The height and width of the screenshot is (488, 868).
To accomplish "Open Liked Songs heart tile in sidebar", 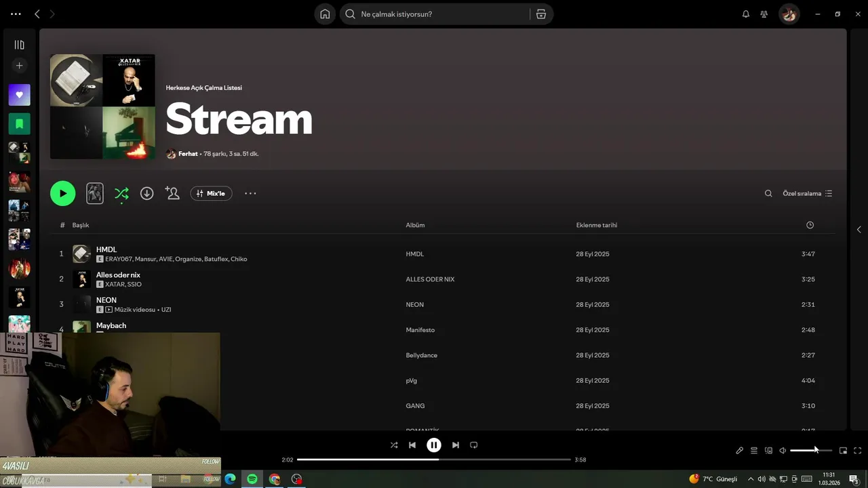I will (19, 95).
